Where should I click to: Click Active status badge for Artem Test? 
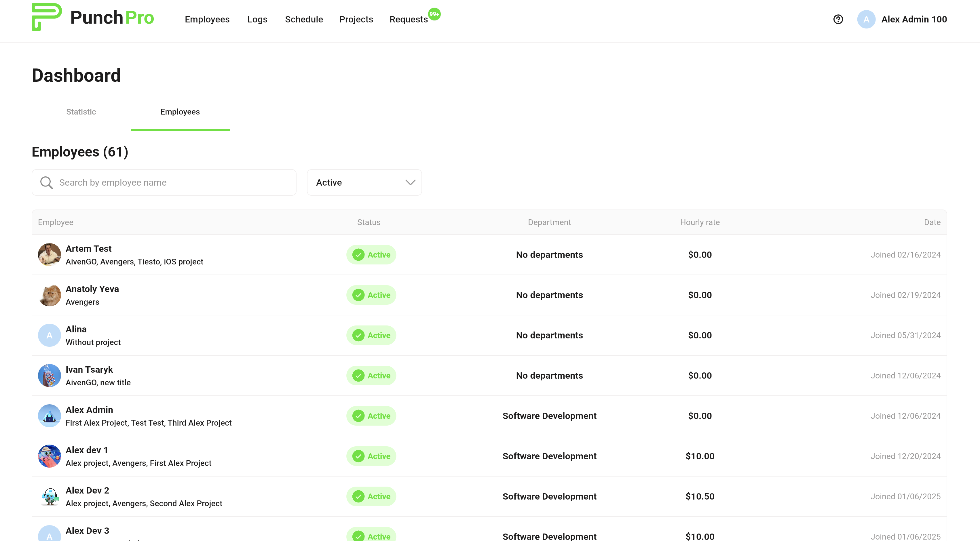click(x=371, y=255)
